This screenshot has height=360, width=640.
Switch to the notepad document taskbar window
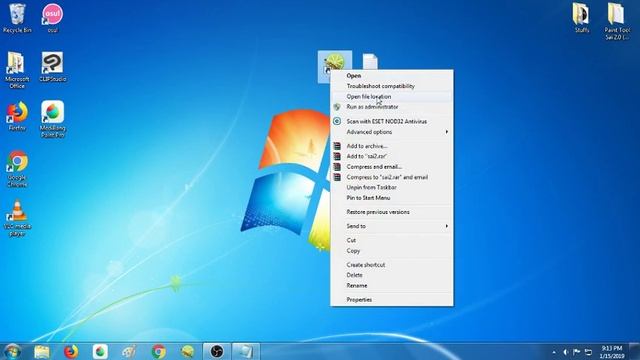click(246, 351)
